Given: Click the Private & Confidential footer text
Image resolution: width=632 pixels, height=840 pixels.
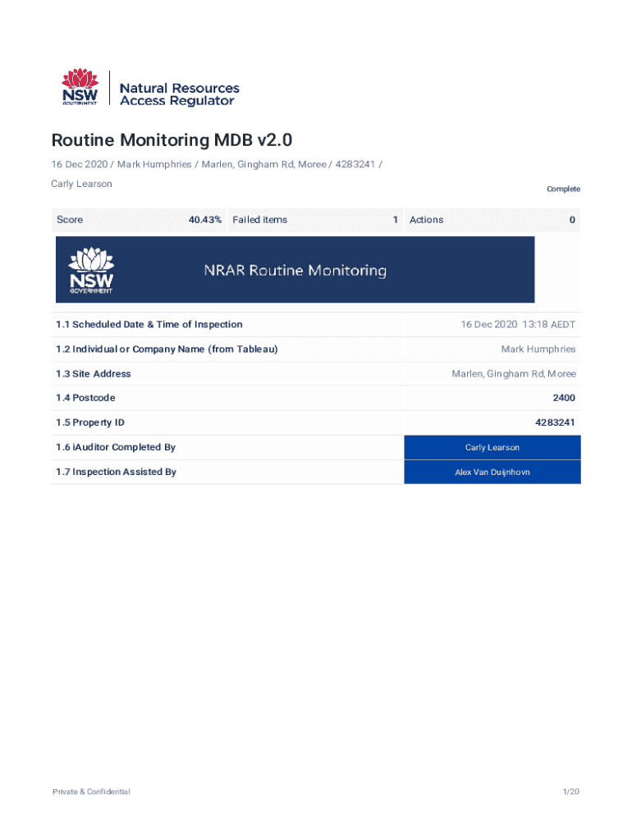Looking at the screenshot, I should click(x=91, y=792).
